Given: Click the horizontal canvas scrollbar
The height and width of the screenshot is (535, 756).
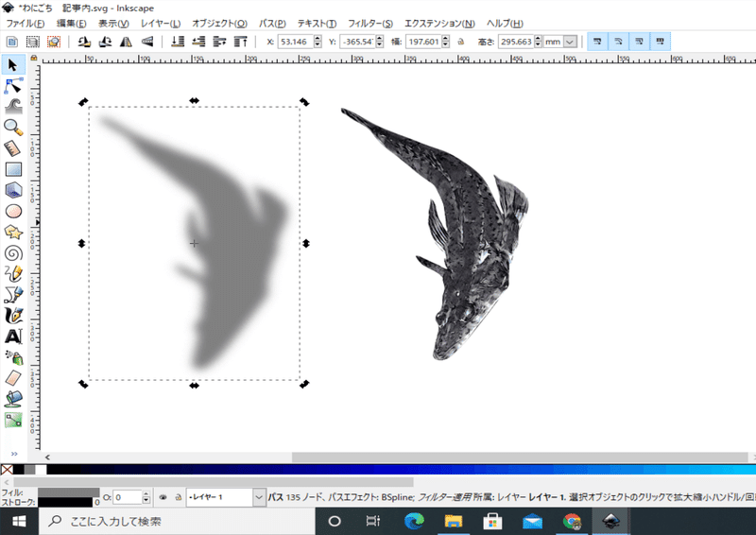Looking at the screenshot, I should (520, 457).
